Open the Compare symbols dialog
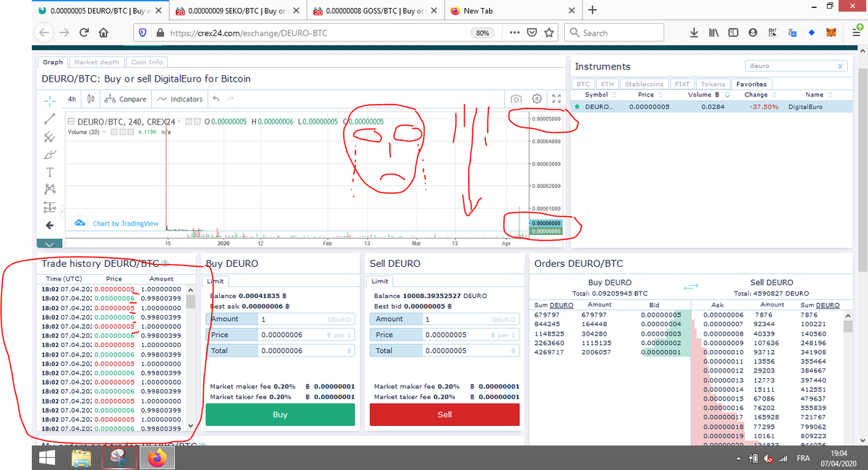The height and width of the screenshot is (470, 868). (125, 99)
